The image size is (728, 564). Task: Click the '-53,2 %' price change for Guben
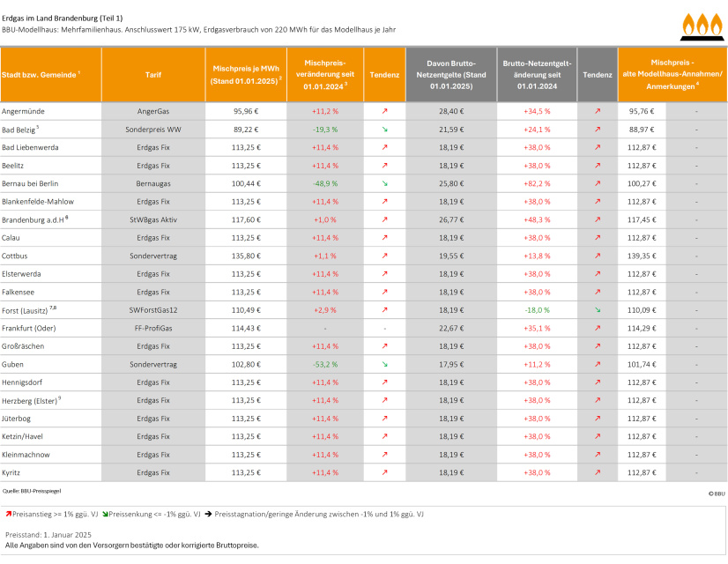click(x=325, y=364)
